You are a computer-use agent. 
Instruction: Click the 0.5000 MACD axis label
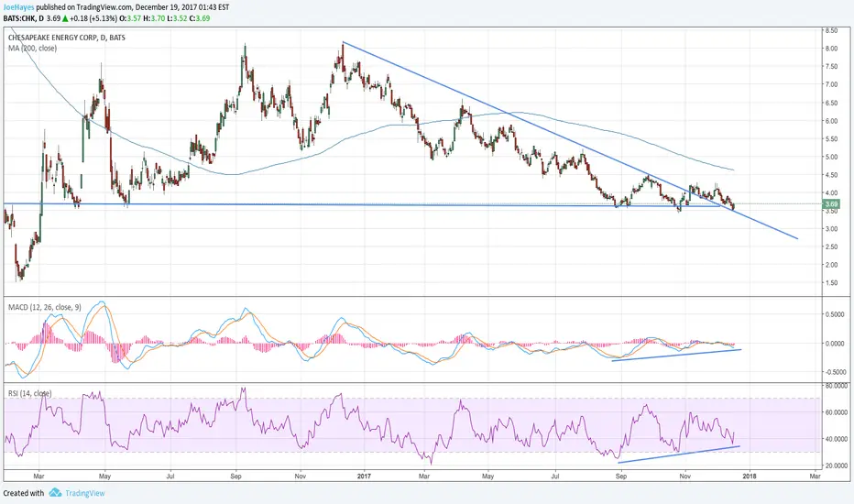[836, 314]
